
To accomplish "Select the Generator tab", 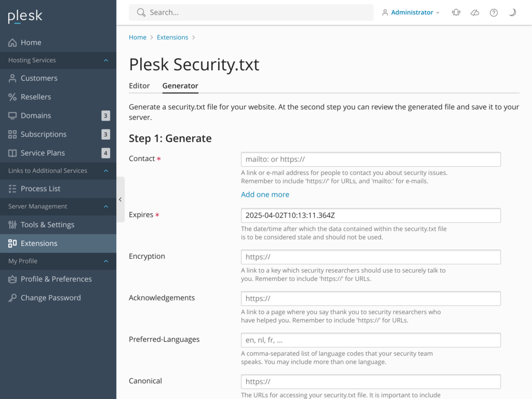I will pos(180,86).
